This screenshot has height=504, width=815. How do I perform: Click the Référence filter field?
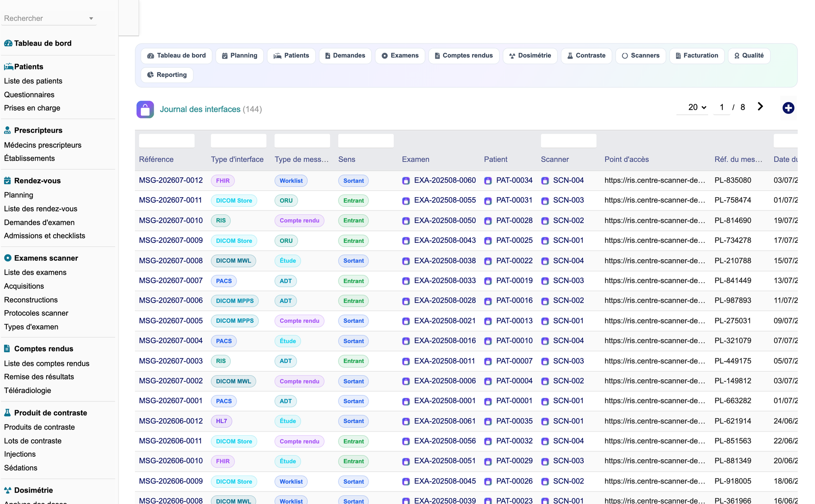tap(167, 141)
